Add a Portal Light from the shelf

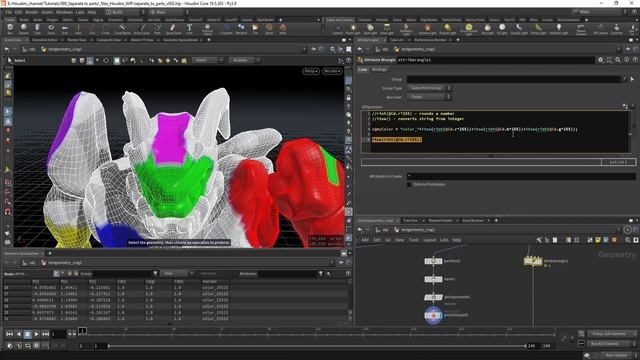tap(538, 29)
